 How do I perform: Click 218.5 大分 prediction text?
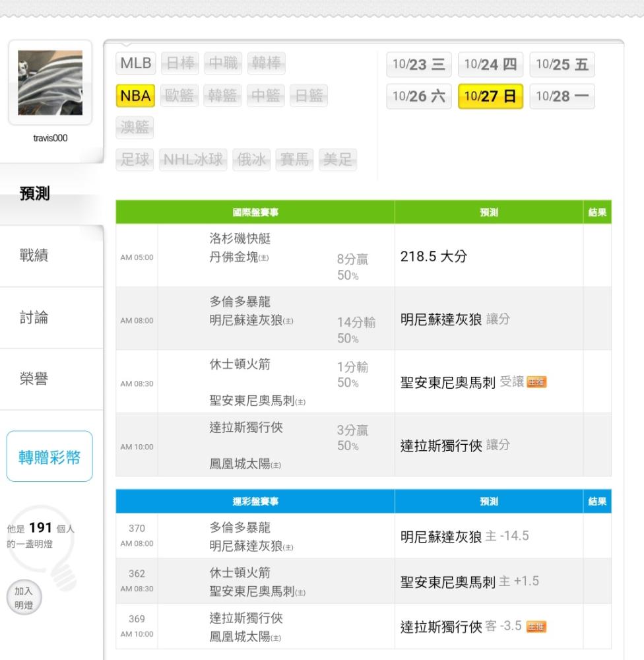pos(434,257)
